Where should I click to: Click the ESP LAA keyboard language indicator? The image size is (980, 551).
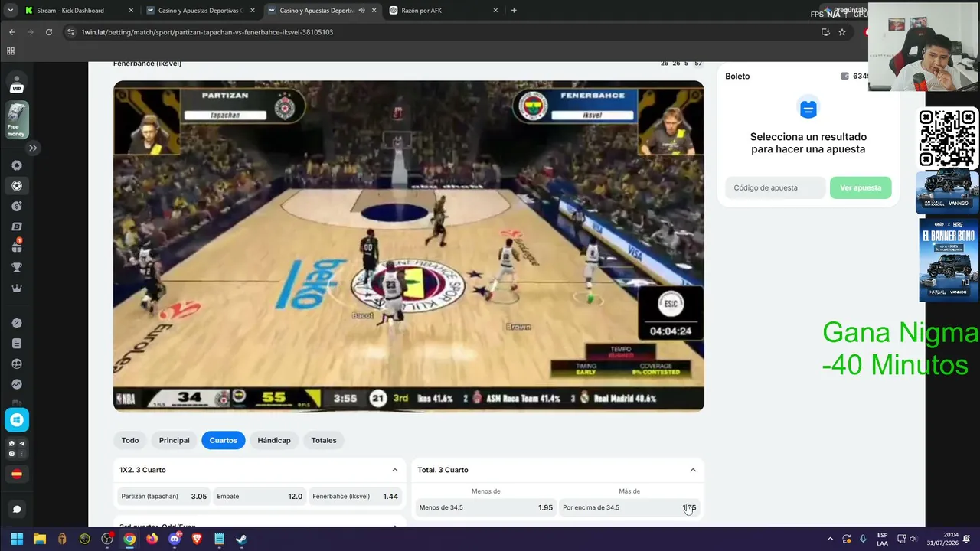coord(882,539)
